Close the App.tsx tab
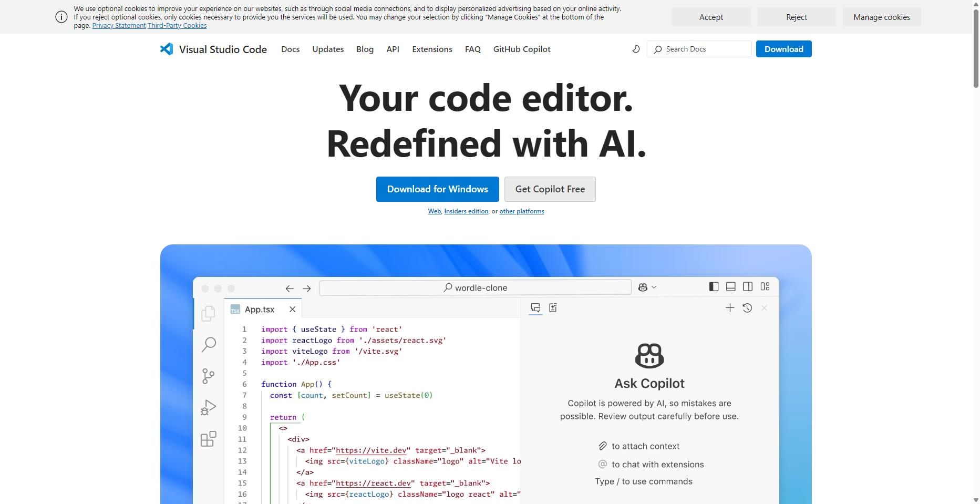This screenshot has height=504, width=980. pyautogui.click(x=293, y=309)
